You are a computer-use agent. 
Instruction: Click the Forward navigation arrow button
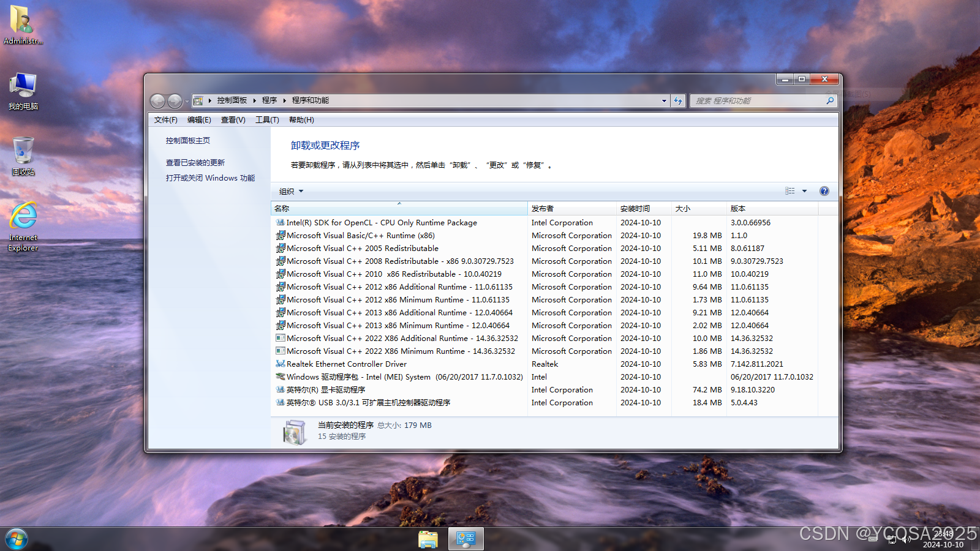175,100
